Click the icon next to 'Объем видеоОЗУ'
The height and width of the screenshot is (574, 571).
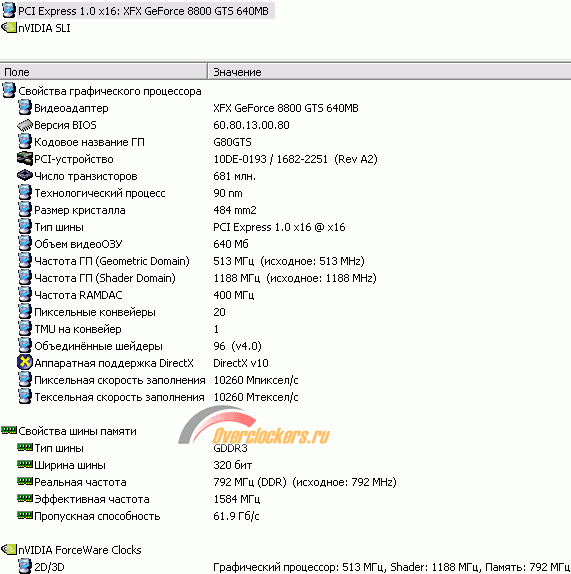[25, 243]
